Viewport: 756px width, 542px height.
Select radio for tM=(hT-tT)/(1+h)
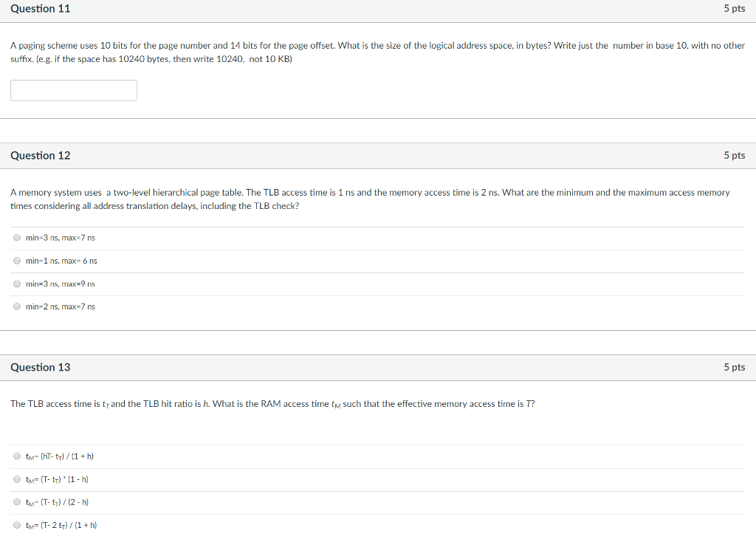coord(17,456)
